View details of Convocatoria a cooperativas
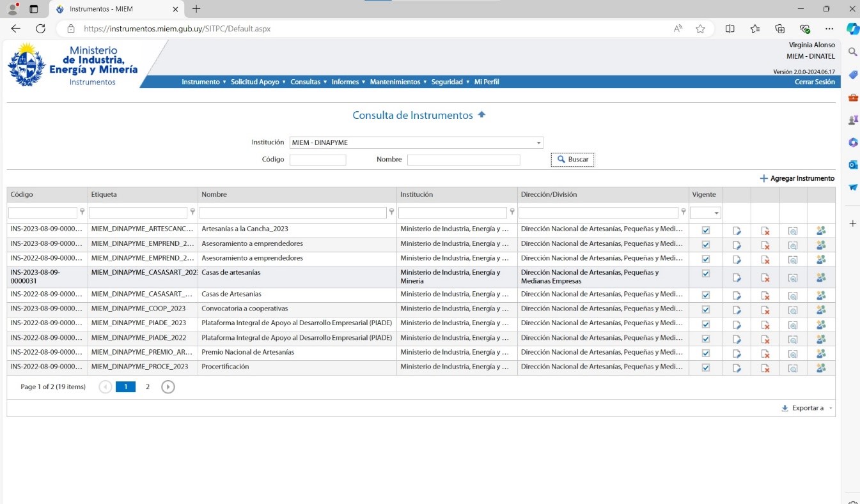860x504 pixels. point(793,310)
